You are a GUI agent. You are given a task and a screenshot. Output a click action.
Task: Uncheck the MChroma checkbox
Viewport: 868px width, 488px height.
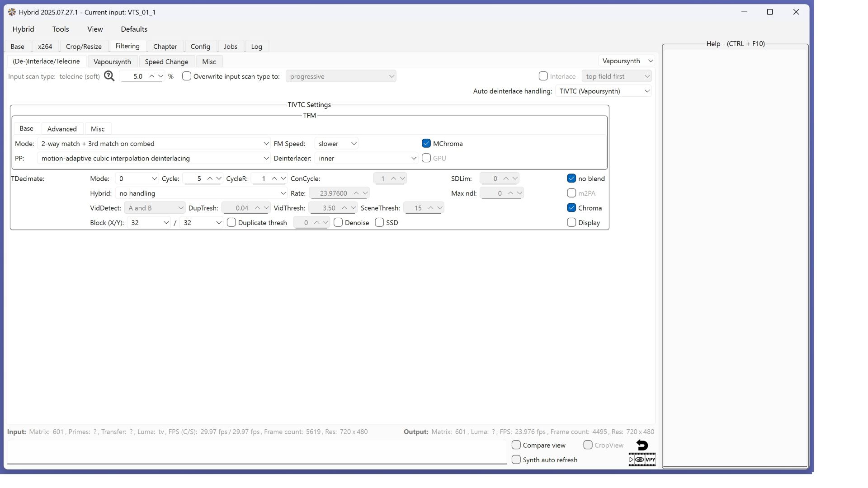click(426, 144)
